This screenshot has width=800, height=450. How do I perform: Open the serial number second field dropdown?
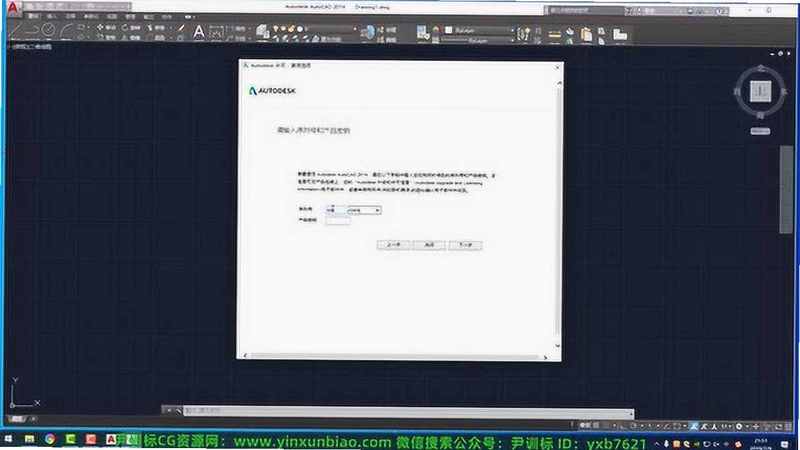364,210
